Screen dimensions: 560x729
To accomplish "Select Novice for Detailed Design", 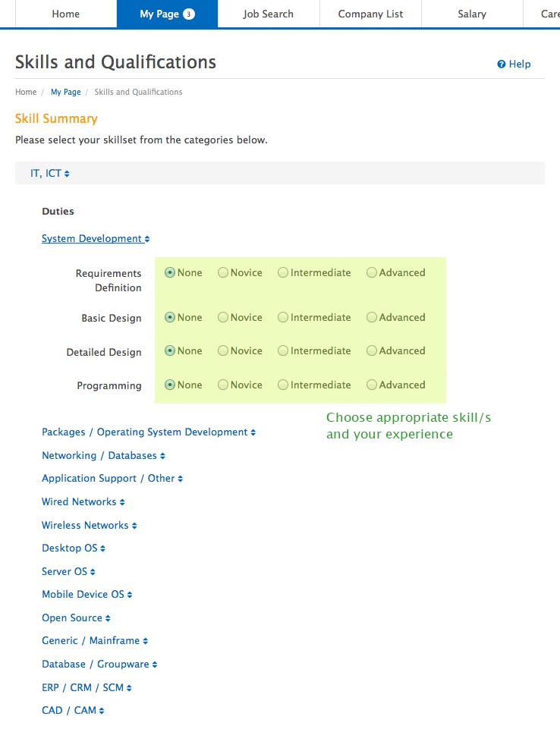I will pyautogui.click(x=223, y=350).
